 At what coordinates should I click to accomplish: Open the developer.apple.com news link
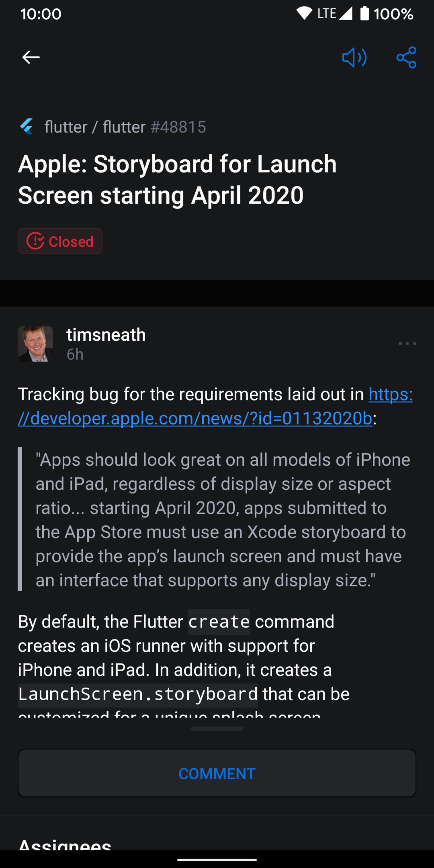tap(216, 406)
